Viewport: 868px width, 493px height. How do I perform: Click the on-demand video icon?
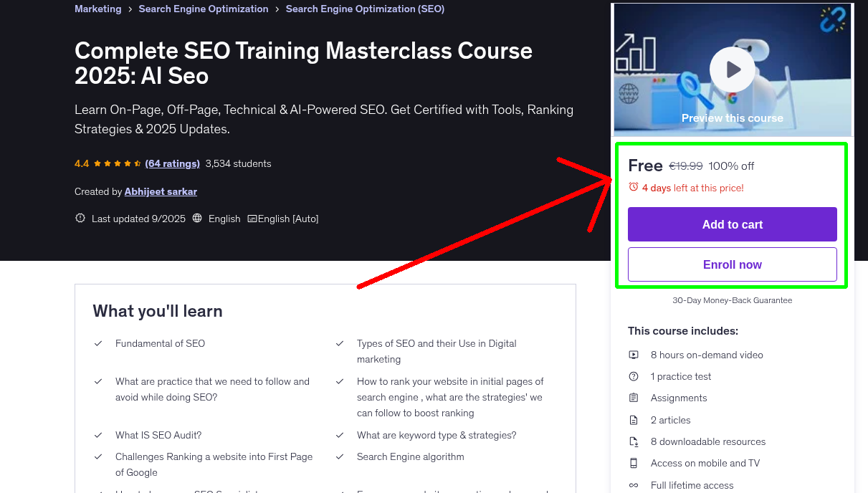coord(634,355)
